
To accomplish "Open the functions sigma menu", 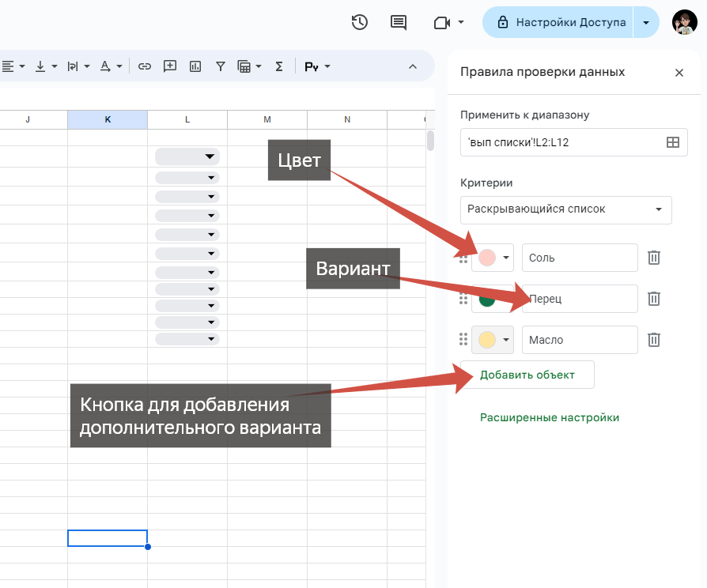I will 279,66.
